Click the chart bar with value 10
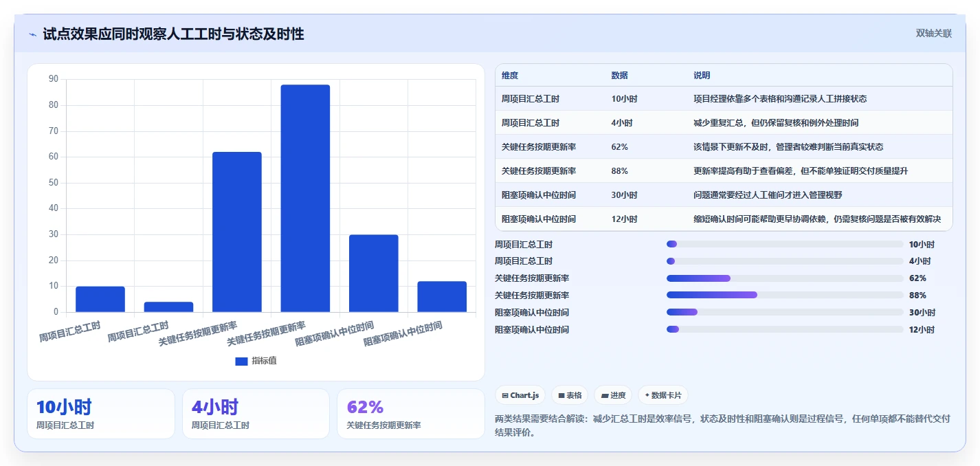 (x=100, y=299)
